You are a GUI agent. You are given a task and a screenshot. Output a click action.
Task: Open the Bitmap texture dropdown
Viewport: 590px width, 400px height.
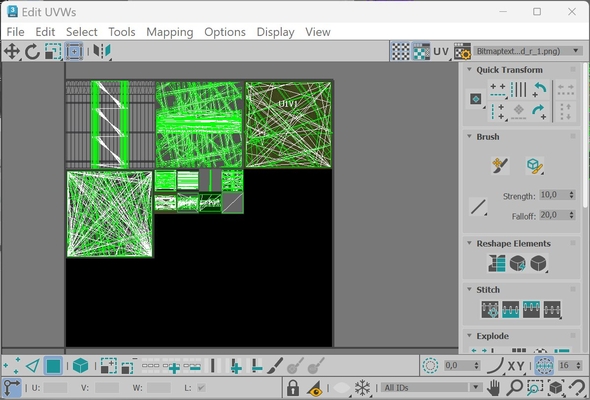[528, 51]
